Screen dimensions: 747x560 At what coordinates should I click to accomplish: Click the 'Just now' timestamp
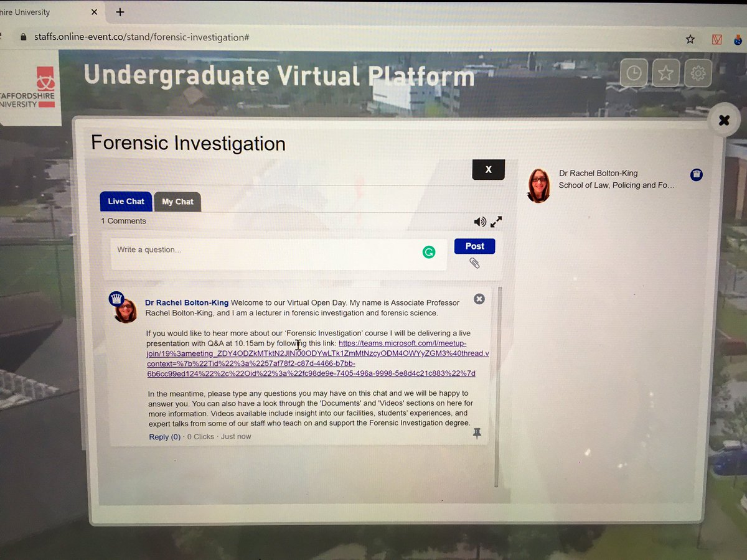[x=236, y=437]
